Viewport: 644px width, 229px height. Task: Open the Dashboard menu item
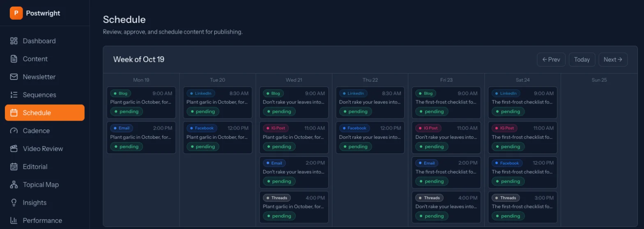point(45,41)
